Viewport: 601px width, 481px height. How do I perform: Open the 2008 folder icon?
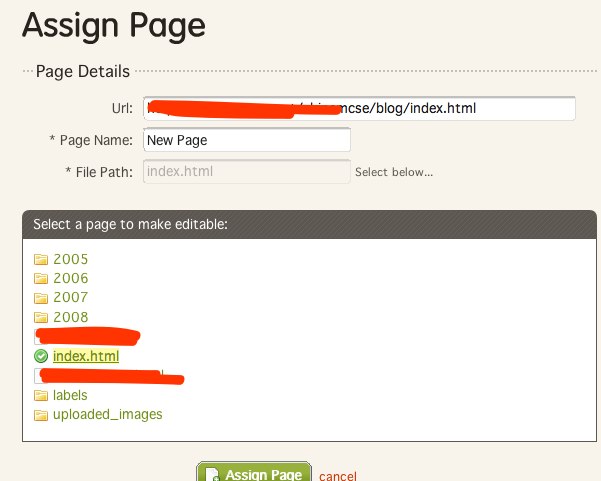41,317
